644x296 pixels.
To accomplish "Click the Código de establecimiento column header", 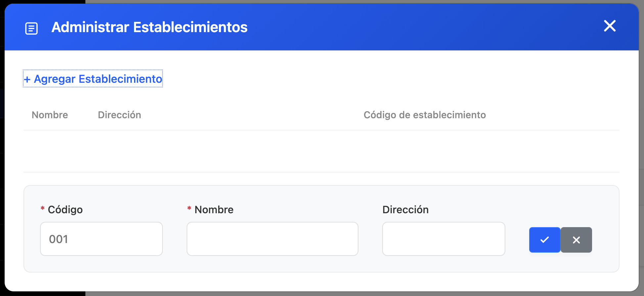I will (425, 115).
